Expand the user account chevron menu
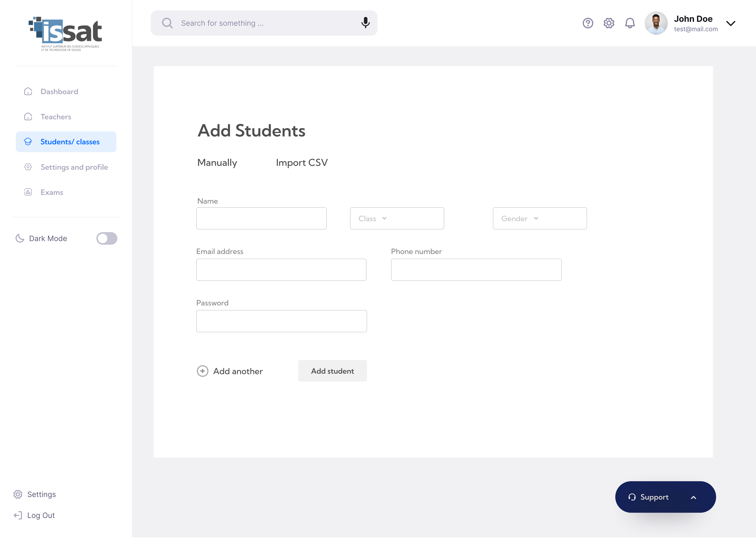The width and height of the screenshot is (756, 540). [730, 23]
